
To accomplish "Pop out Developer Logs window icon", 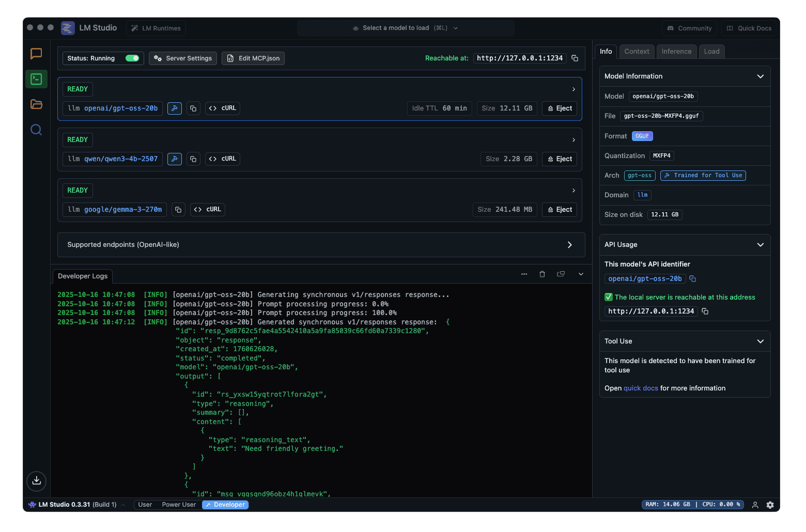I will point(561,274).
